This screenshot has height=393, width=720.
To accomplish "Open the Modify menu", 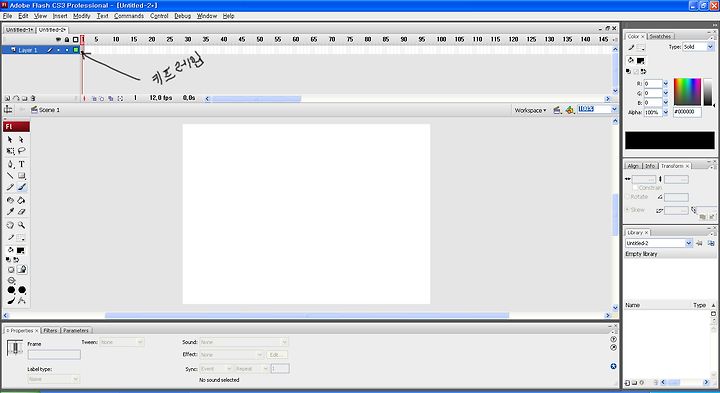I will click(x=82, y=16).
